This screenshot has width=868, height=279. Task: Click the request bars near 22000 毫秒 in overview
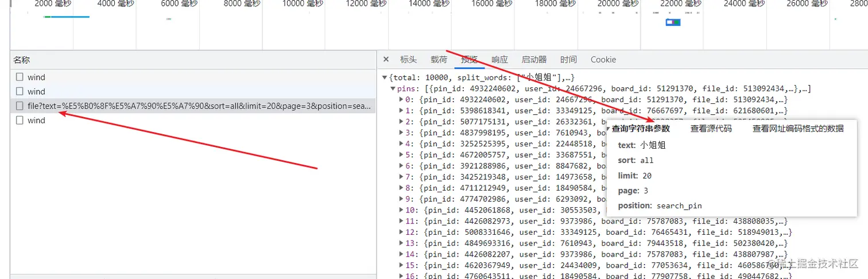click(673, 22)
